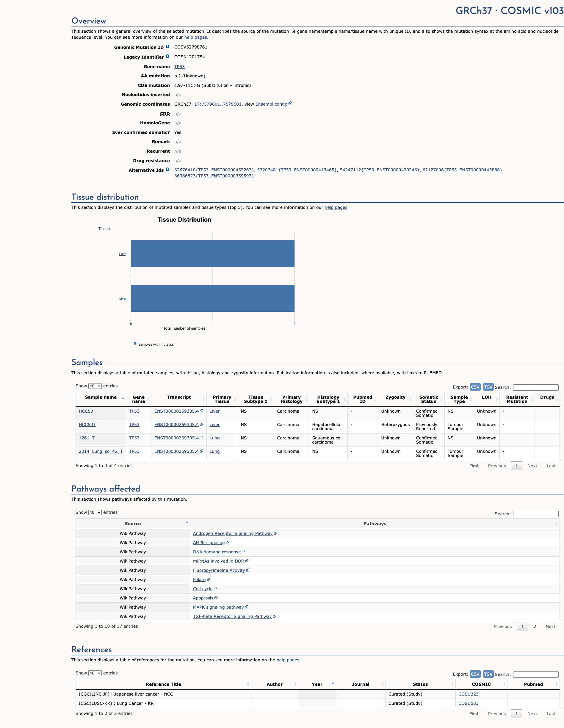Screen dimensions: 564x728
Task: Open help pages link in Overview section
Action: (195, 37)
